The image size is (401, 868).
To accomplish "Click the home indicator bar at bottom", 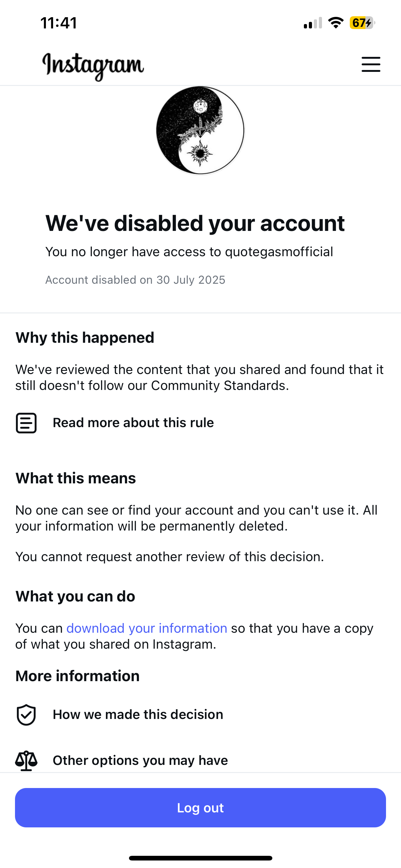I will pyautogui.click(x=200, y=858).
